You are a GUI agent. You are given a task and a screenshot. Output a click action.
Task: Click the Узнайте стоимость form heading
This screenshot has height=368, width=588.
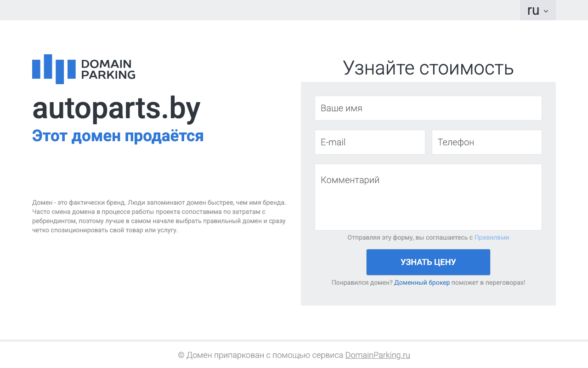pos(428,68)
